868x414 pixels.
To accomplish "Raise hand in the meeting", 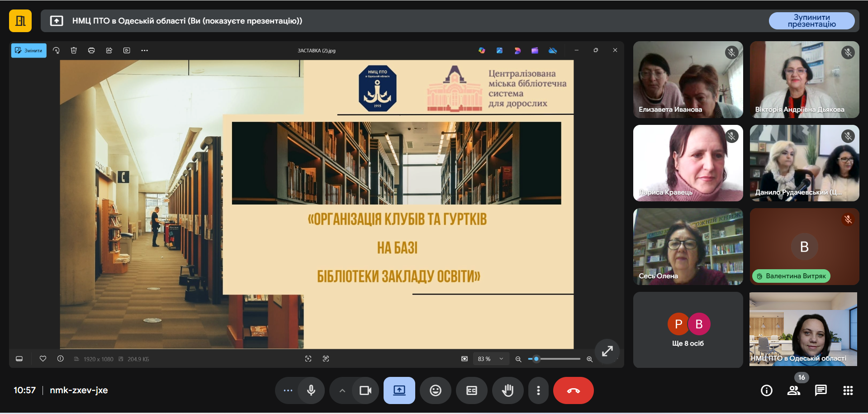I will [508, 390].
